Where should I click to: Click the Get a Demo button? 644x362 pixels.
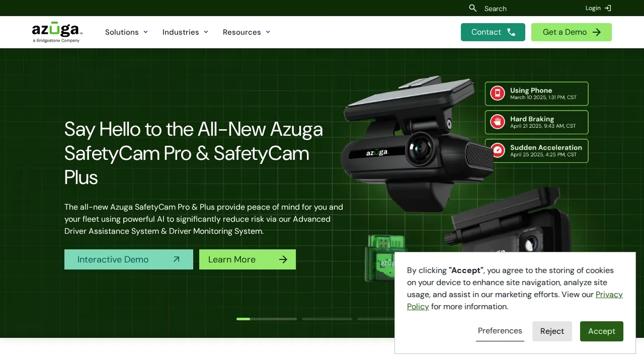[572, 32]
